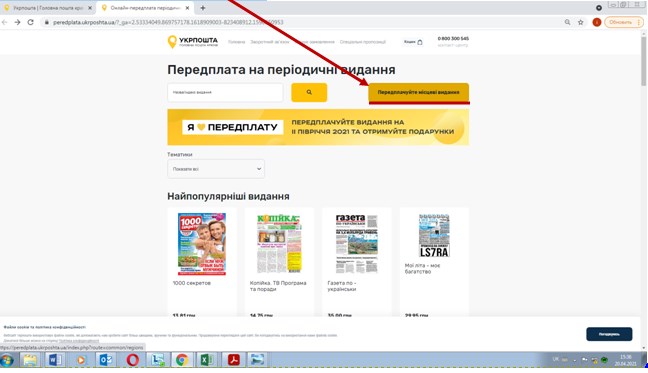Launch Opera browser from taskbar
The height and width of the screenshot is (373, 648).
pos(133,360)
